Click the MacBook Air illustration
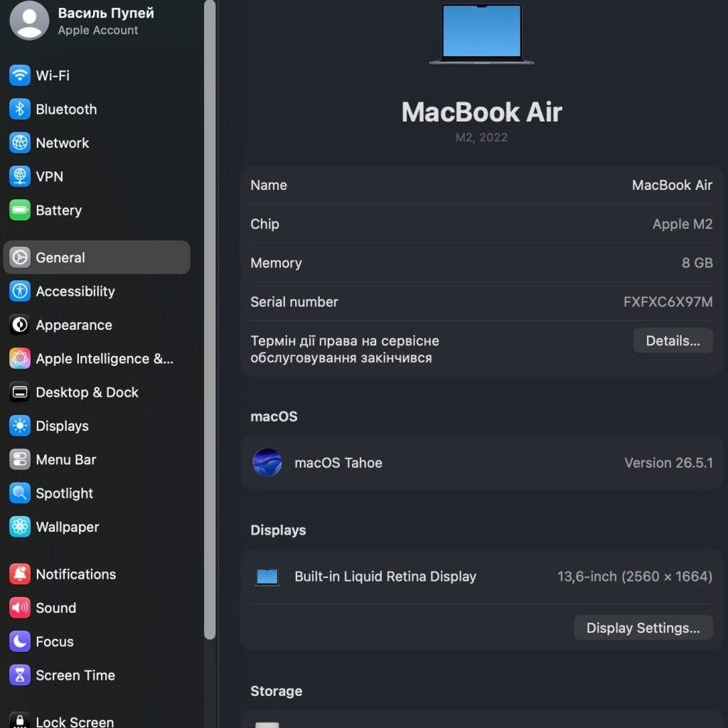 point(481,34)
